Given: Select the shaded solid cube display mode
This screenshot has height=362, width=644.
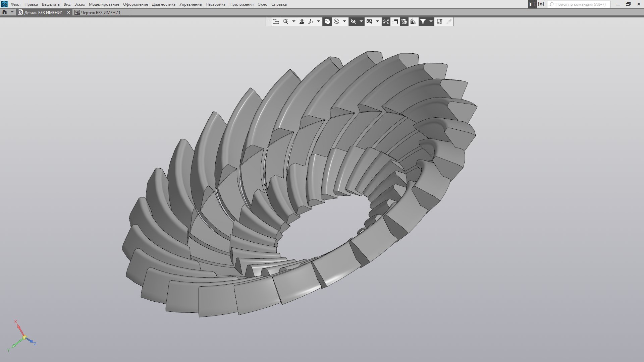Looking at the screenshot, I should (x=327, y=21).
